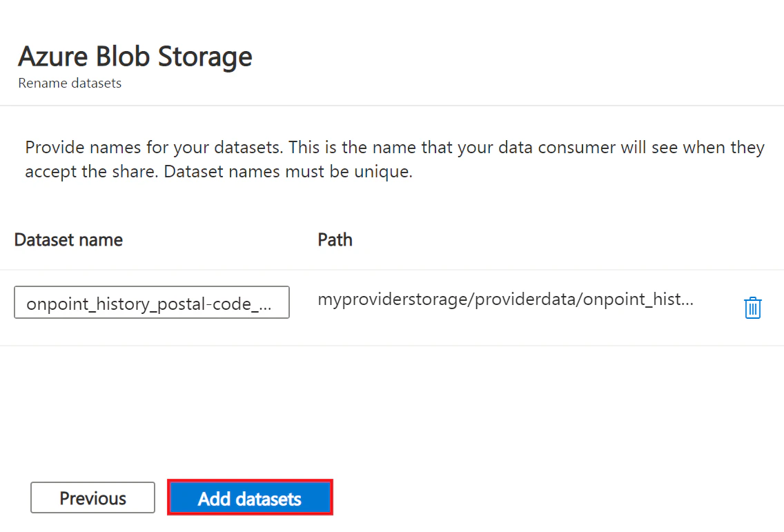The image size is (784, 532).
Task: Select the Path column header
Action: [335, 240]
